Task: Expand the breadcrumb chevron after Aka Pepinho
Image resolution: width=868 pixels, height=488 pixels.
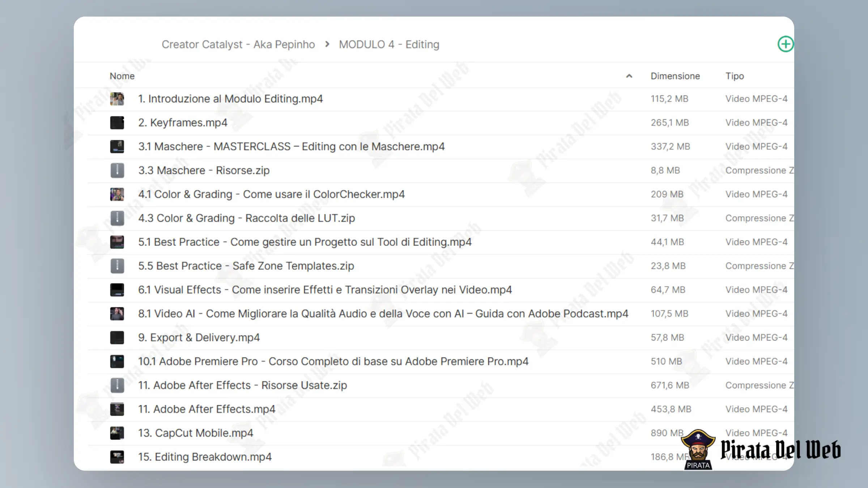Action: coord(327,44)
